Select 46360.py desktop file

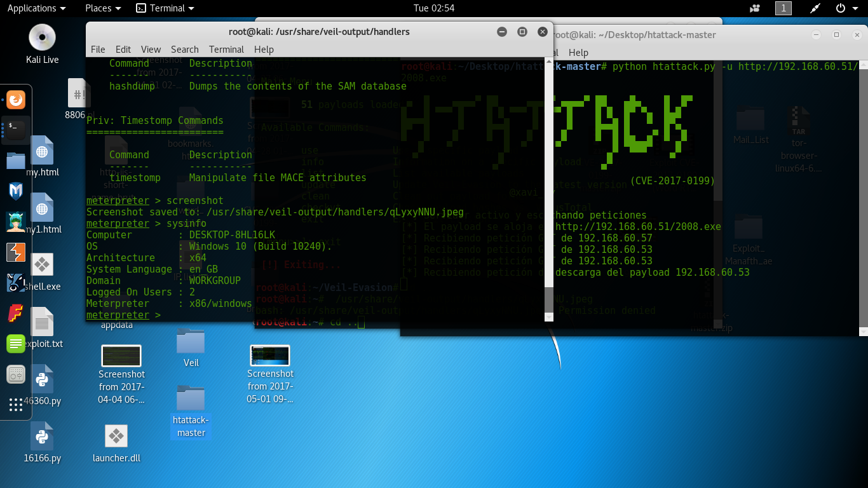click(x=43, y=386)
